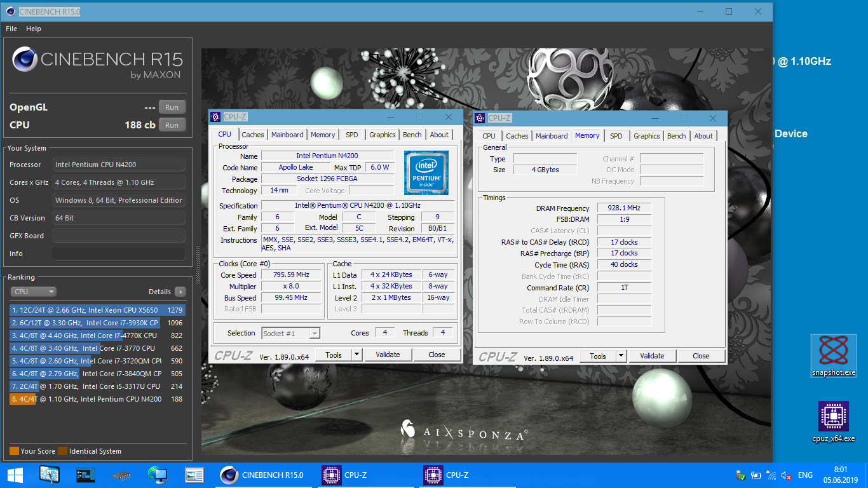Switch to Memory tab in left CPU-Z
The height and width of the screenshot is (488, 868).
coord(323,135)
